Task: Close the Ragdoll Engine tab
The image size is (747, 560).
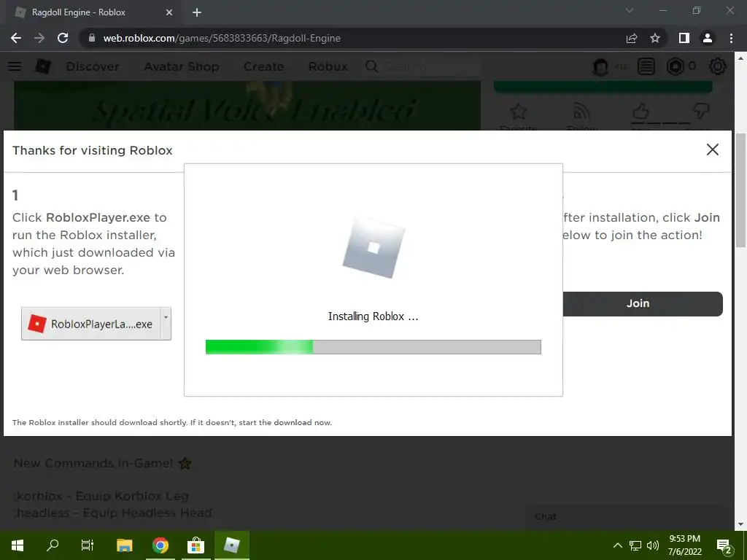Action: coord(169,12)
